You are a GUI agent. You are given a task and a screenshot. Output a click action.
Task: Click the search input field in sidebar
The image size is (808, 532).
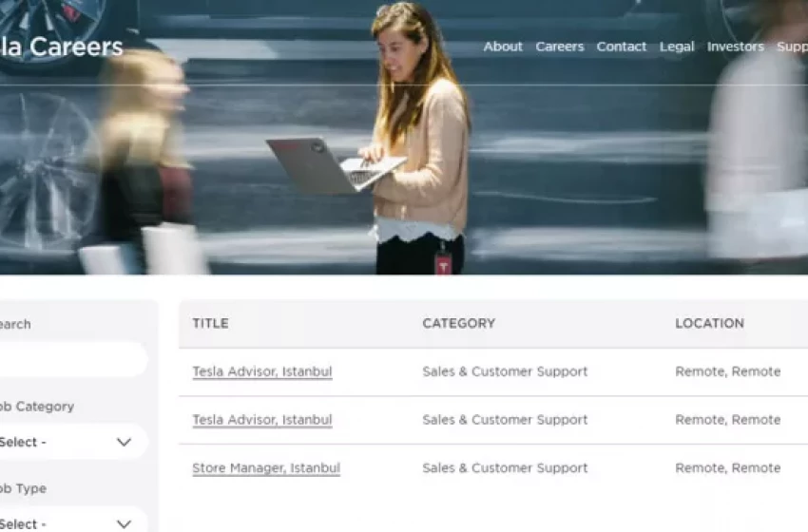pyautogui.click(x=72, y=359)
